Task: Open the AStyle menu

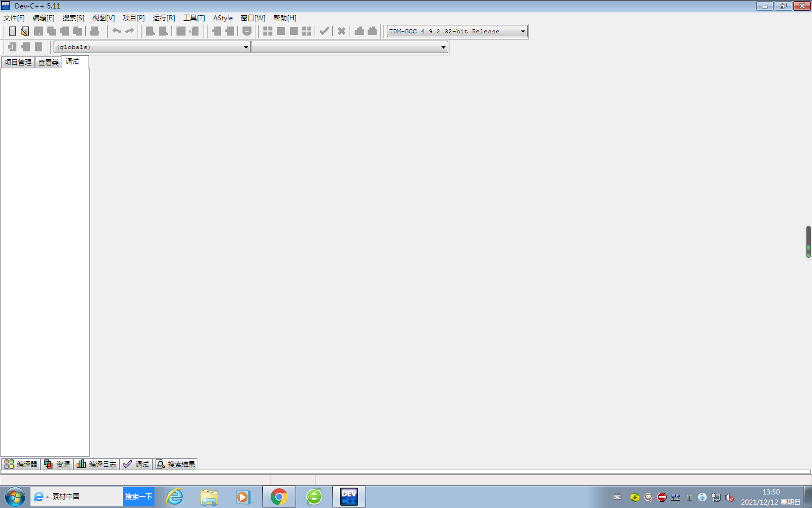Action: pos(223,18)
